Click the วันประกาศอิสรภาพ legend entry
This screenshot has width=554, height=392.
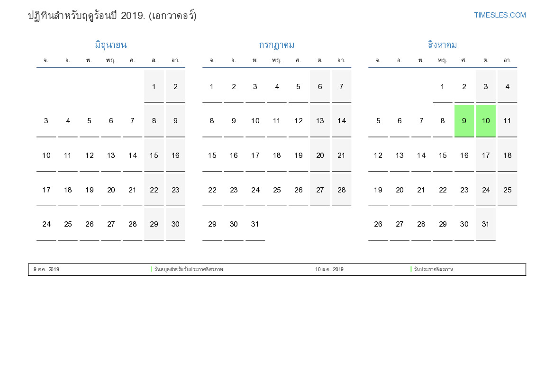coord(433,269)
